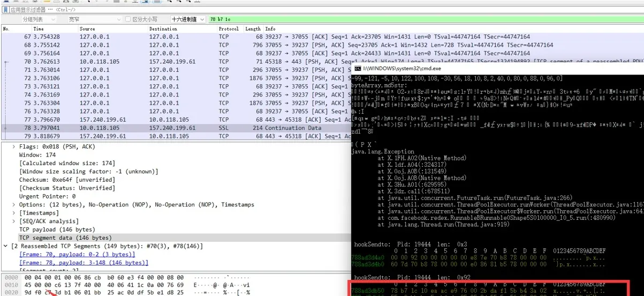The width and height of the screenshot is (644, 296).
Task: Expand the Flags: 0x018 (PSH, ACK) node
Action: [14, 146]
